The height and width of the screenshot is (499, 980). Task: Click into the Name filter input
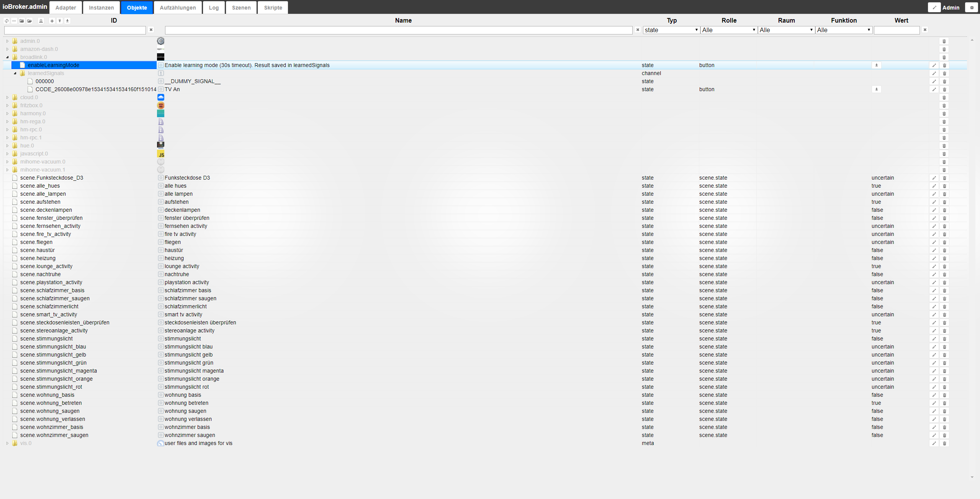[x=398, y=30]
